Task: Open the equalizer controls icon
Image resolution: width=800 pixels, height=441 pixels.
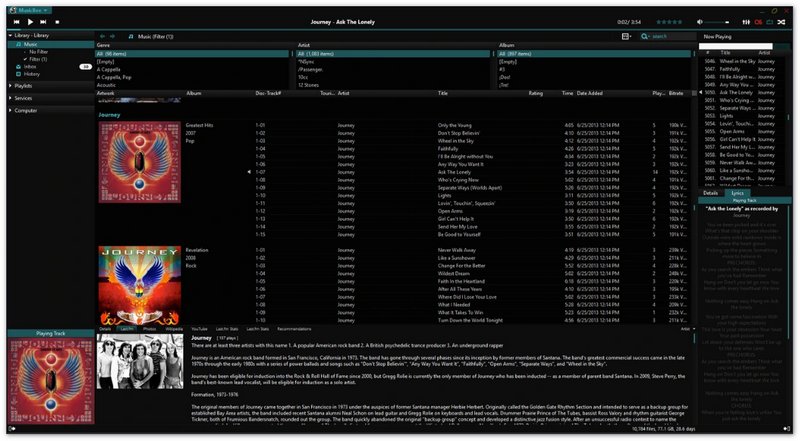Action: [746, 22]
